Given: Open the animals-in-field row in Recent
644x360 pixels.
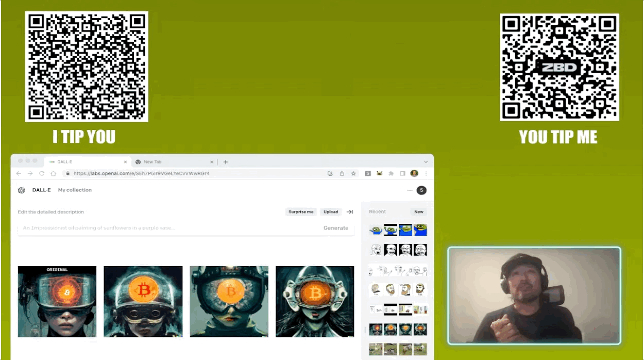Looking at the screenshot, I should click(398, 349).
